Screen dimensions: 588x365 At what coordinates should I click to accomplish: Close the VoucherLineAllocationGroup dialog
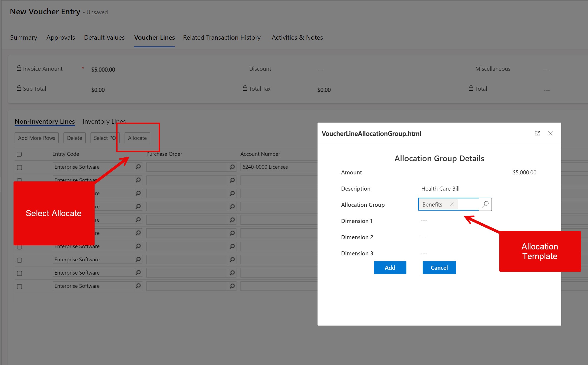(x=550, y=133)
